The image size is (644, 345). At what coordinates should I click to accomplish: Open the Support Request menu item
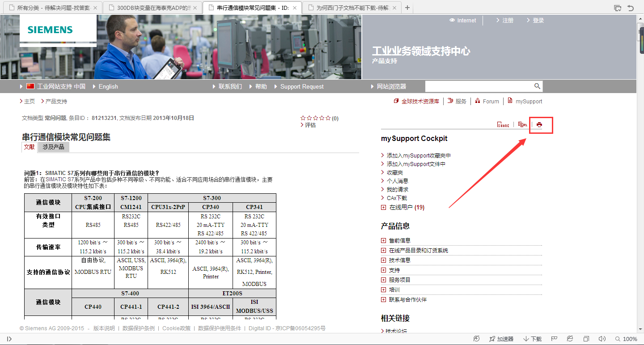302,86
